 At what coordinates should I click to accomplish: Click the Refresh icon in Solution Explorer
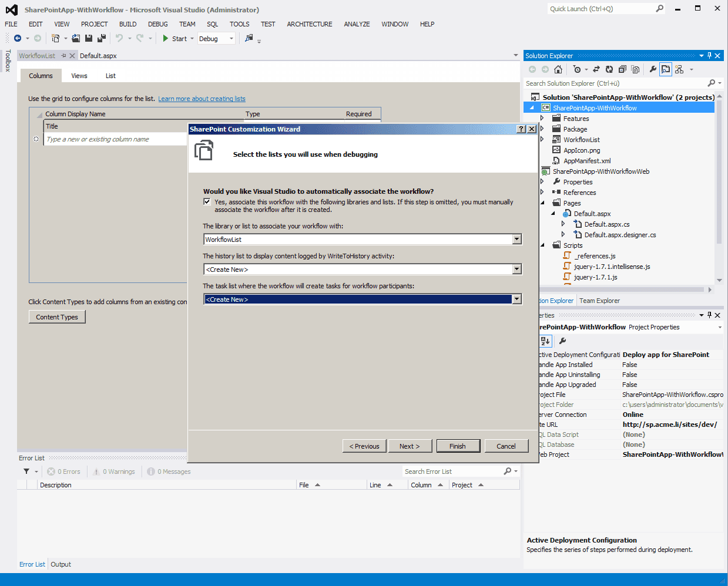pos(609,69)
